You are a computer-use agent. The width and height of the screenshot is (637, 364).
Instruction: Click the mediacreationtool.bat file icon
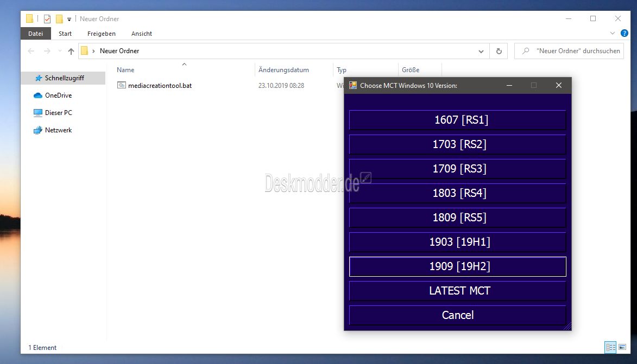point(122,85)
